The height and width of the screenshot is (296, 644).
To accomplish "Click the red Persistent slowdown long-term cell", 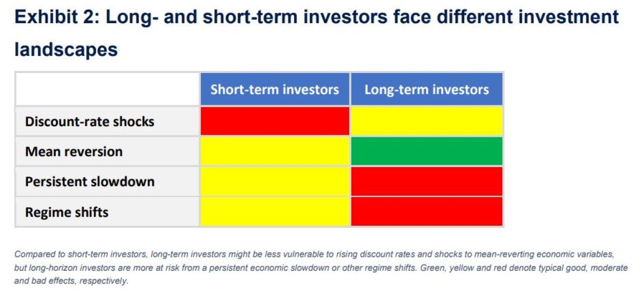I will click(x=427, y=182).
